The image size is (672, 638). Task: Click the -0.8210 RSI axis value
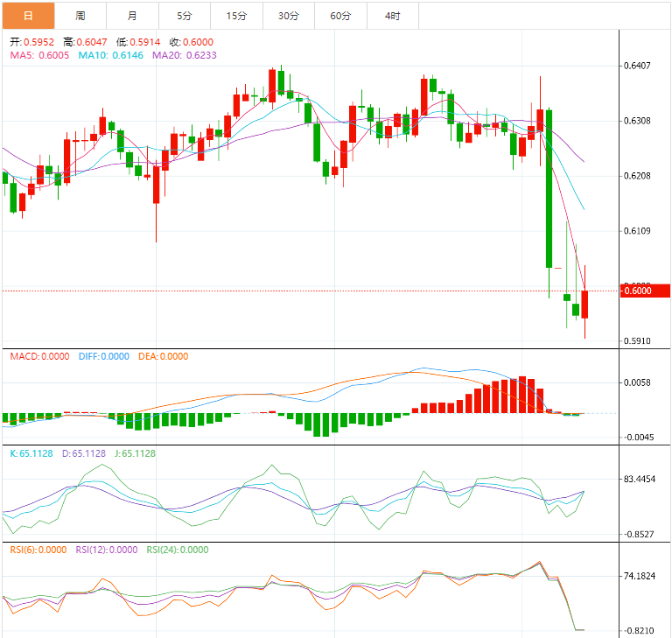coord(639,631)
